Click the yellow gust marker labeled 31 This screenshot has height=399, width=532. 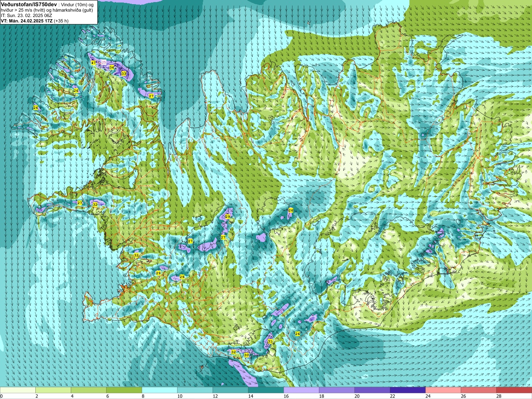pos(270,341)
